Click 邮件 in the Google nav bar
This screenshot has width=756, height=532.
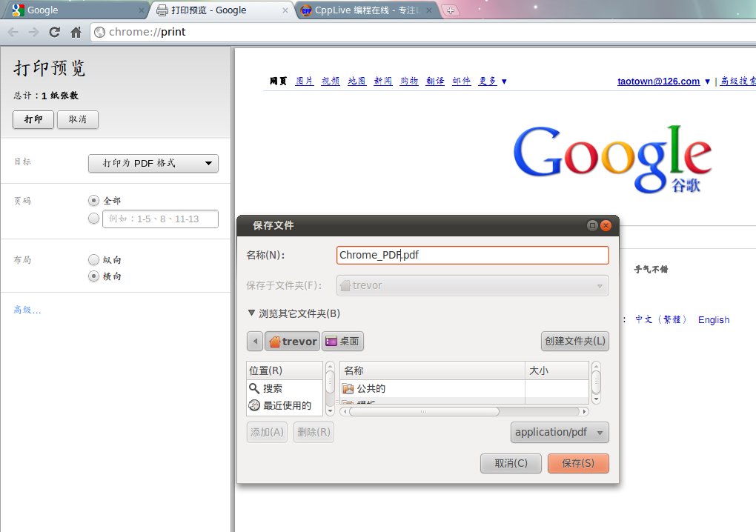click(461, 81)
